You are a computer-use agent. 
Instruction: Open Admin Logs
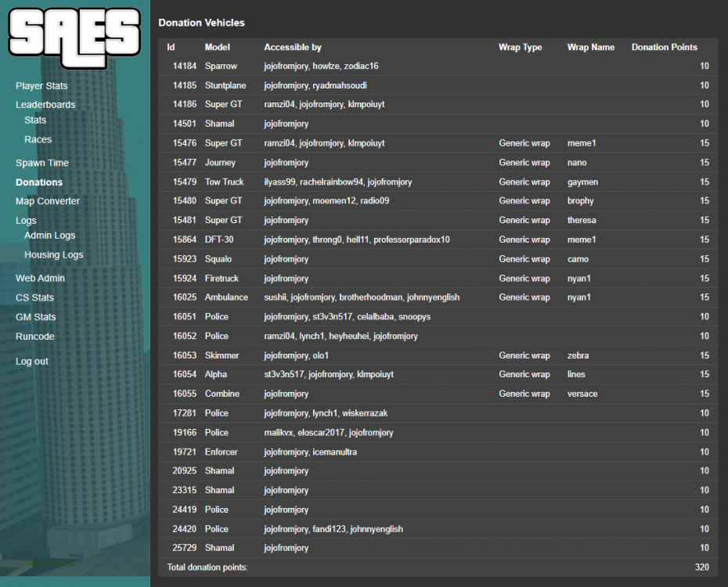[49, 235]
